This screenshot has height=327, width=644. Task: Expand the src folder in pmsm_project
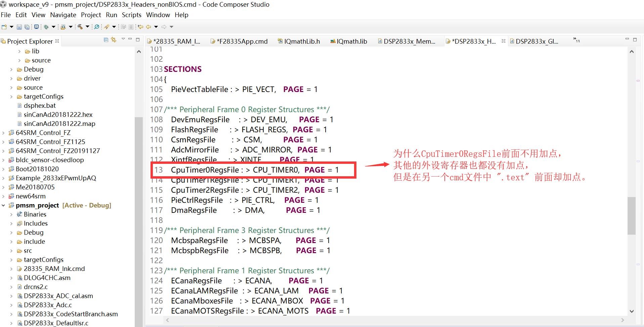coord(11,251)
